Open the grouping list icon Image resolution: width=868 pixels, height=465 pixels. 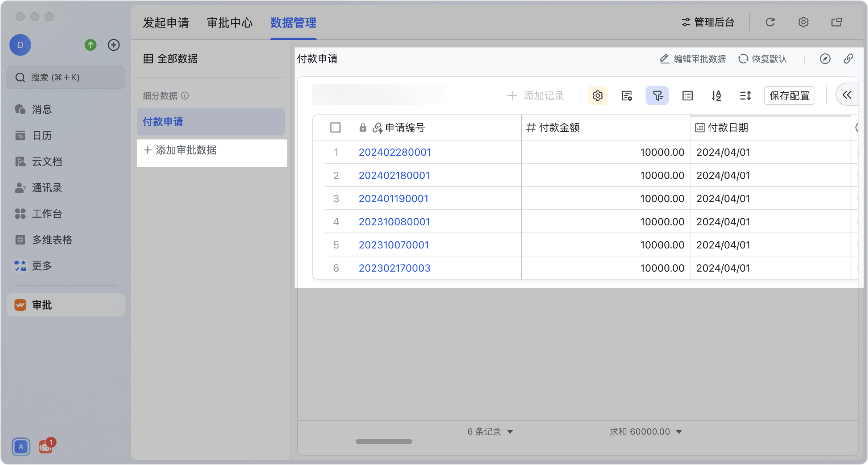[x=688, y=96]
